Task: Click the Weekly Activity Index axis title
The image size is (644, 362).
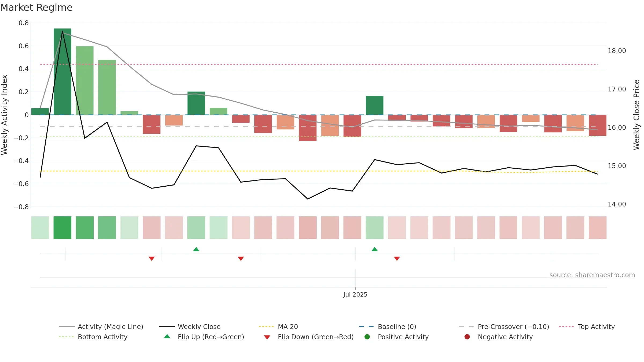Action: point(4,115)
